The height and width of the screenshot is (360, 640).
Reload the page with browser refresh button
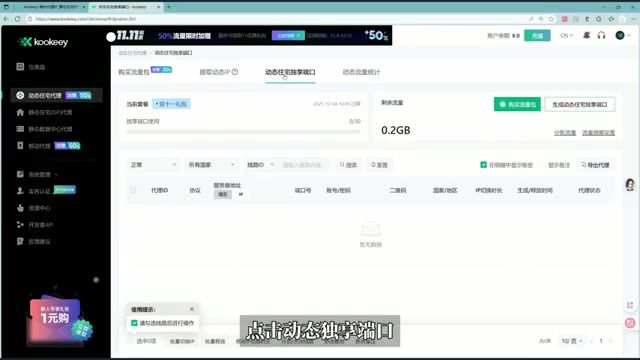18,19
